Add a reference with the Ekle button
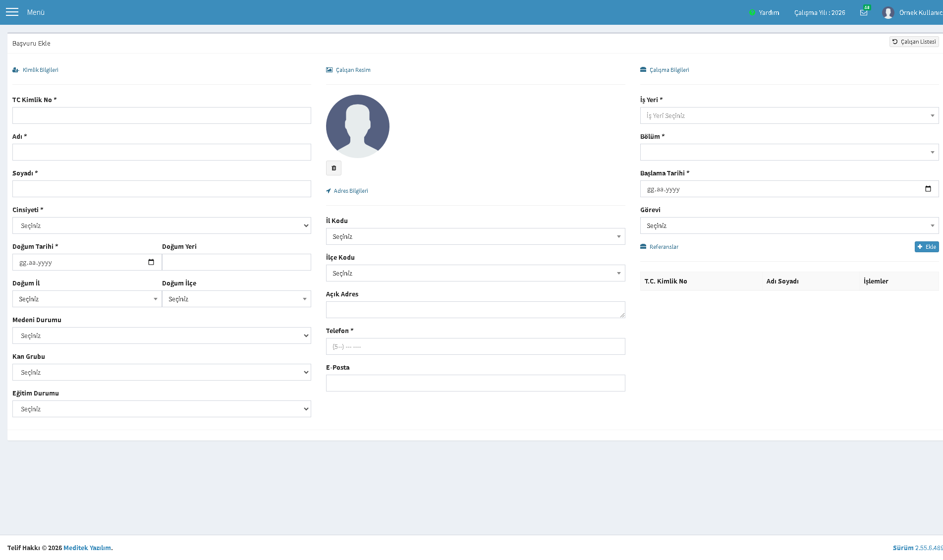 pyautogui.click(x=927, y=247)
